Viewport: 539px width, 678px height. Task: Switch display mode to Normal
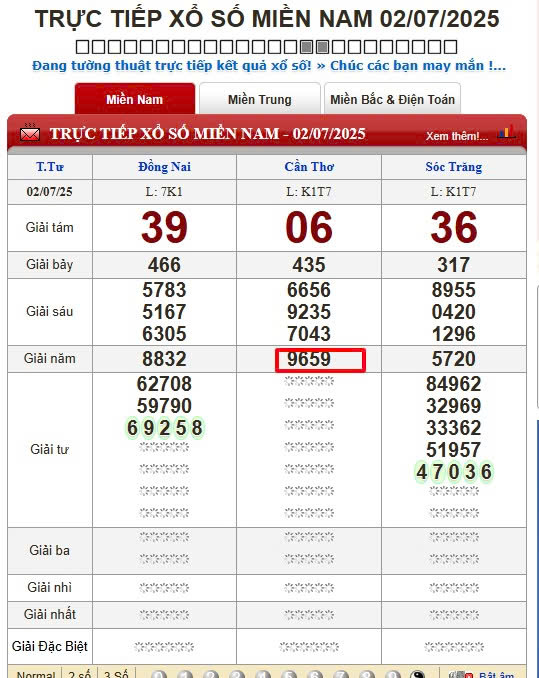coord(36,675)
